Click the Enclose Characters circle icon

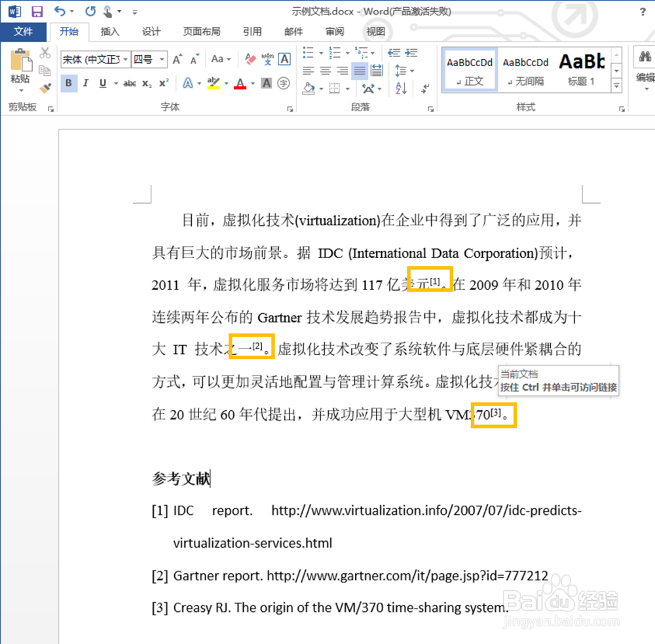[284, 84]
